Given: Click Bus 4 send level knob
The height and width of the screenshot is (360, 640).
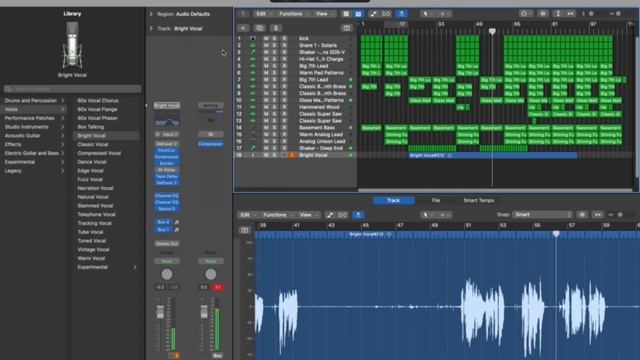Looking at the screenshot, I should coord(177,222).
